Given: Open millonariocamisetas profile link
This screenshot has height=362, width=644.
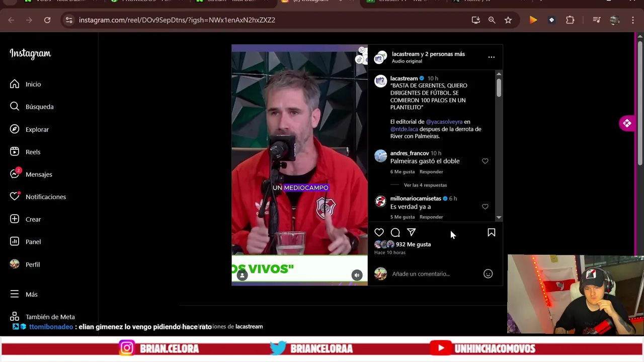Looking at the screenshot, I should pos(416,199).
